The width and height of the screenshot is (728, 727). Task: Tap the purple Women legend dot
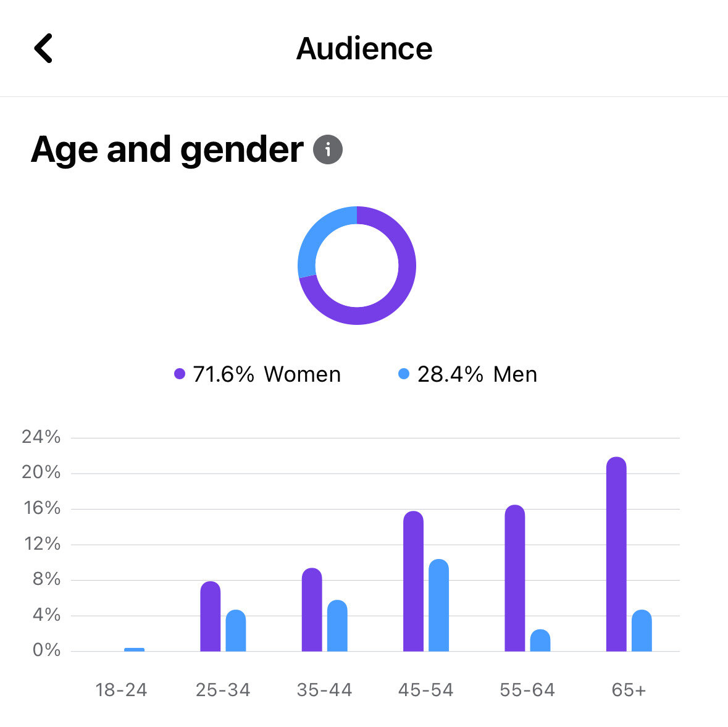[179, 373]
